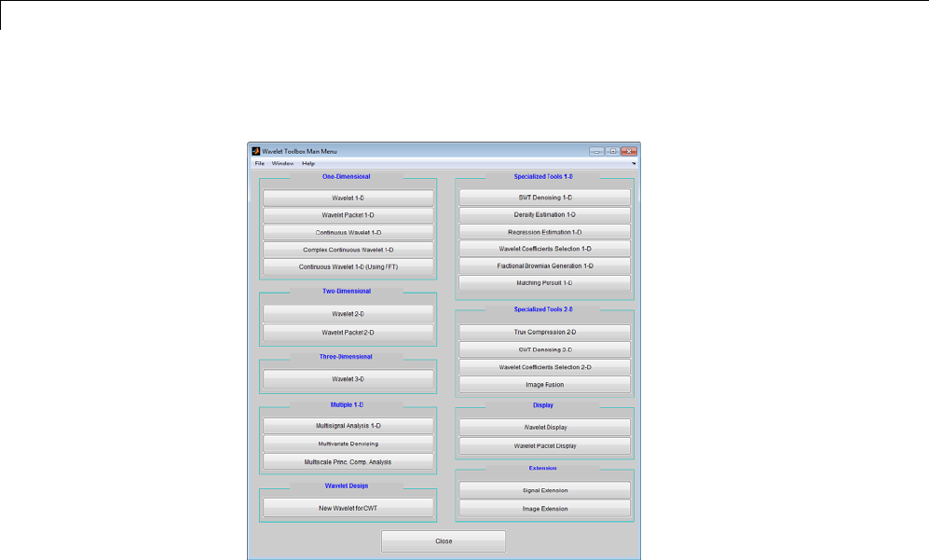Launch the Wavelet 1-D tool
The width and height of the screenshot is (929, 560).
click(x=348, y=198)
